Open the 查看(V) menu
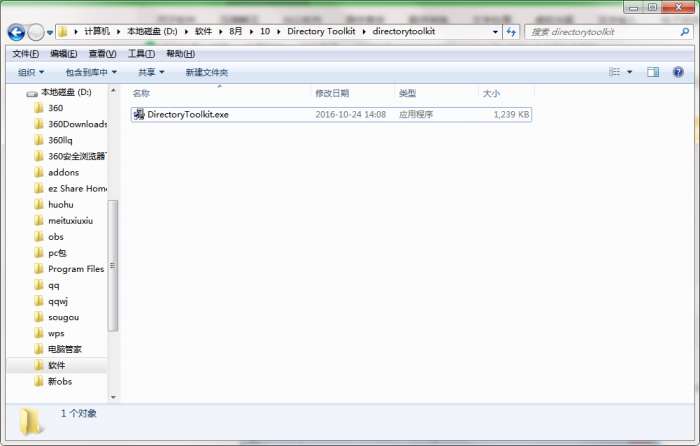The width and height of the screenshot is (700, 446). point(102,54)
